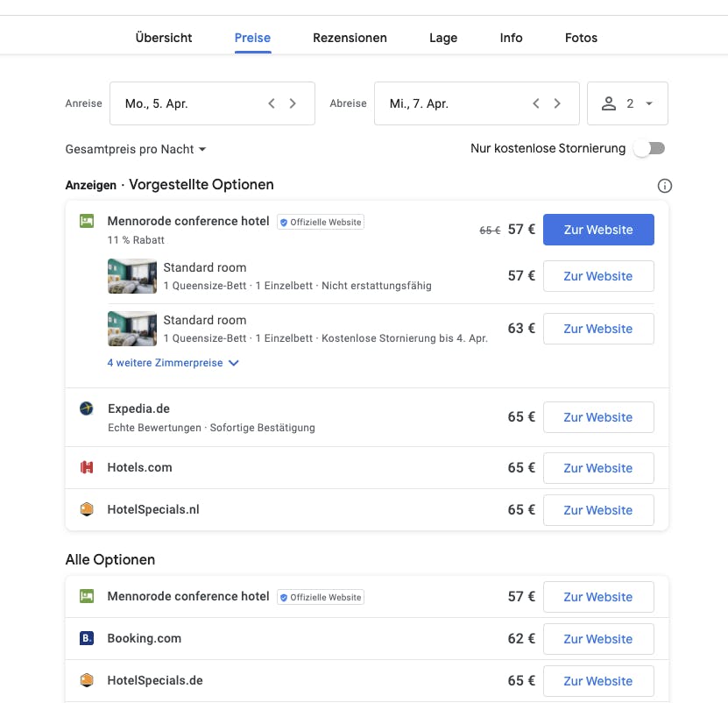Image resolution: width=728 pixels, height=703 pixels.
Task: Click the Expedia.de provider name
Action: [138, 408]
